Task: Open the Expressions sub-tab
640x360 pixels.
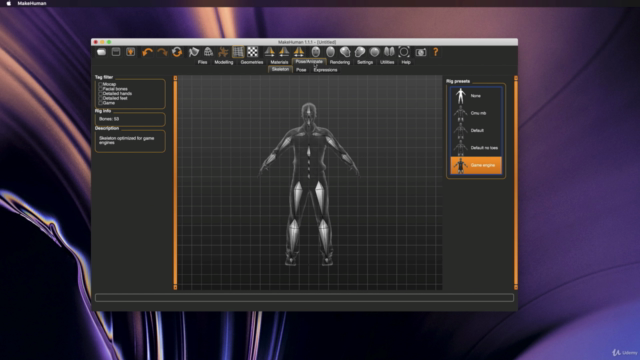Action: coord(325,70)
